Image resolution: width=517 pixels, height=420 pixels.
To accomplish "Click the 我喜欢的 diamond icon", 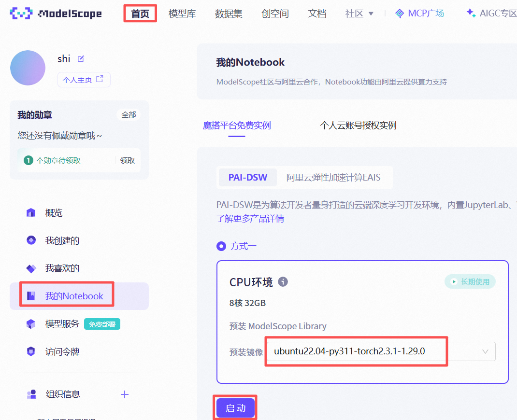I will pos(31,268).
